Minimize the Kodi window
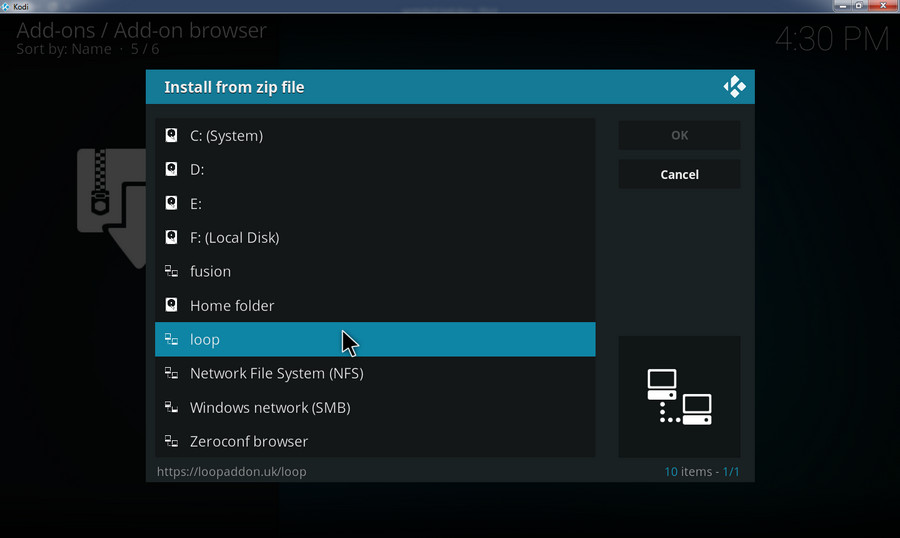The width and height of the screenshot is (900, 538). click(841, 5)
